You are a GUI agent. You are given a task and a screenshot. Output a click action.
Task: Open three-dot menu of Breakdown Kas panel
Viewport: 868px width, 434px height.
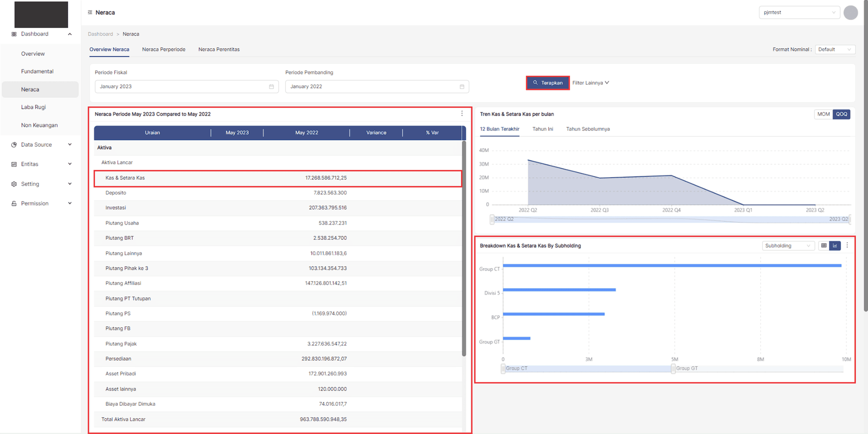(x=847, y=245)
